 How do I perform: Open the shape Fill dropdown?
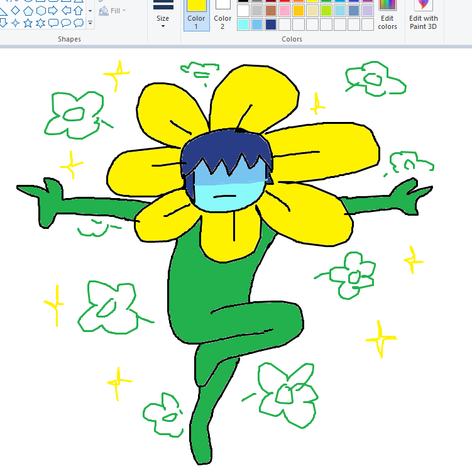point(113,11)
